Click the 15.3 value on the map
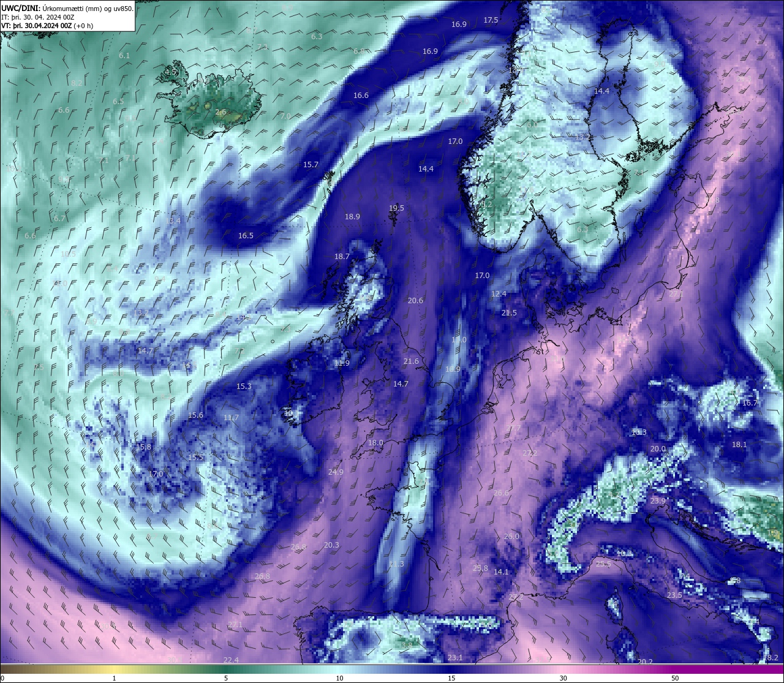 click(244, 387)
